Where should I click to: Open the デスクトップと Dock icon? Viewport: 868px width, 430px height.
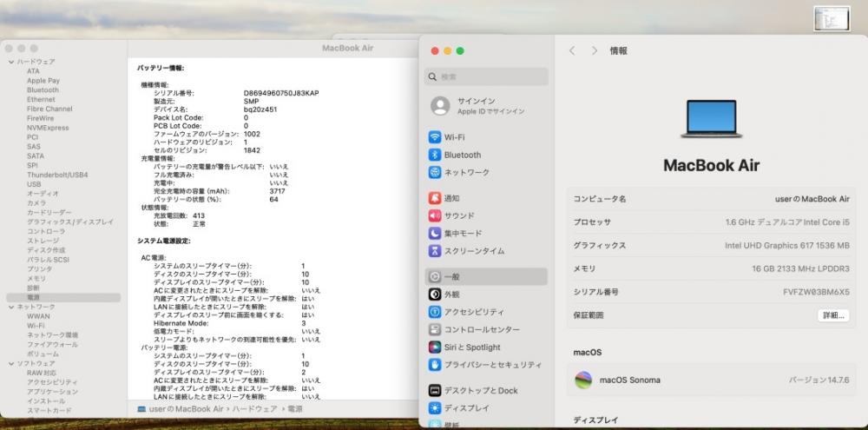click(435, 390)
